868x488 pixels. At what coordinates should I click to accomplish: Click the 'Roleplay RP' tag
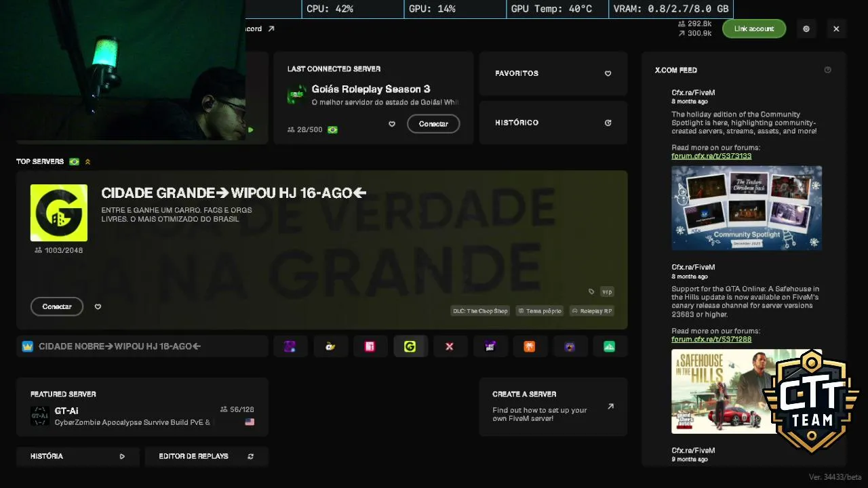point(592,311)
